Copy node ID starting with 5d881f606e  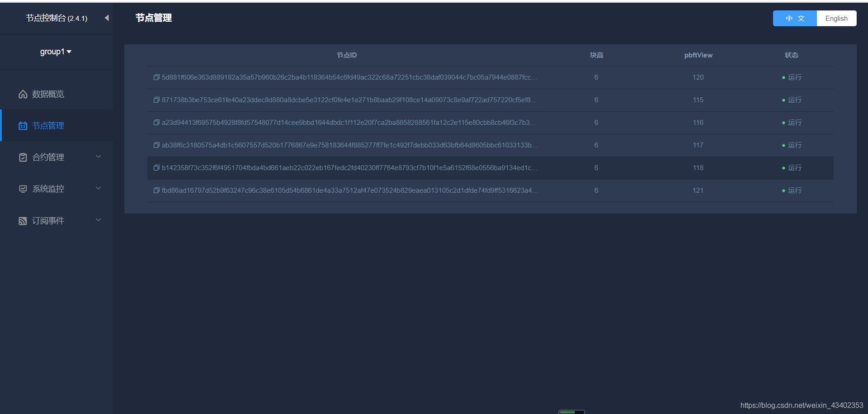(x=156, y=77)
